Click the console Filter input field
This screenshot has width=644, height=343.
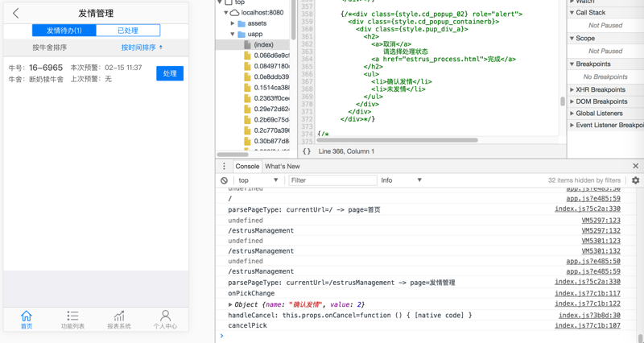coord(332,180)
